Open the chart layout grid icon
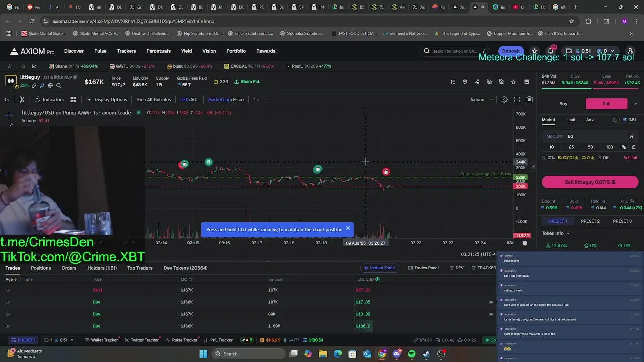Screen dimensions: 644x362 [73, 100]
